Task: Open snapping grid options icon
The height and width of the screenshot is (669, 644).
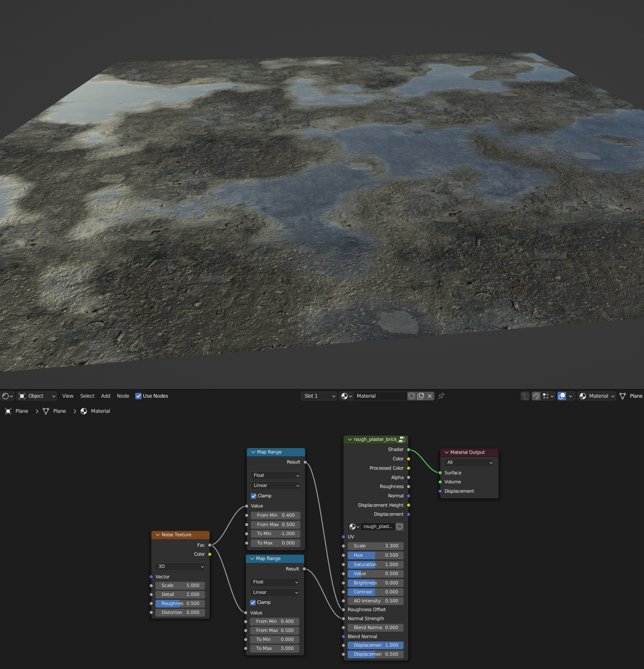Action: click(548, 396)
